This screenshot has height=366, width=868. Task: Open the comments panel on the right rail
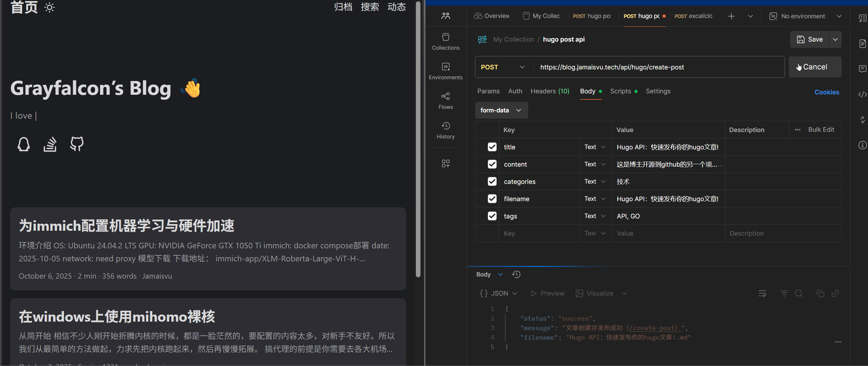(x=862, y=69)
